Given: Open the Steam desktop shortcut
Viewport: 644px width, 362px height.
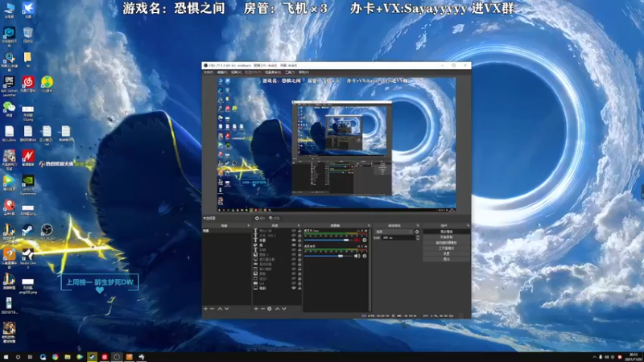Looking at the screenshot, I should coord(27,231).
